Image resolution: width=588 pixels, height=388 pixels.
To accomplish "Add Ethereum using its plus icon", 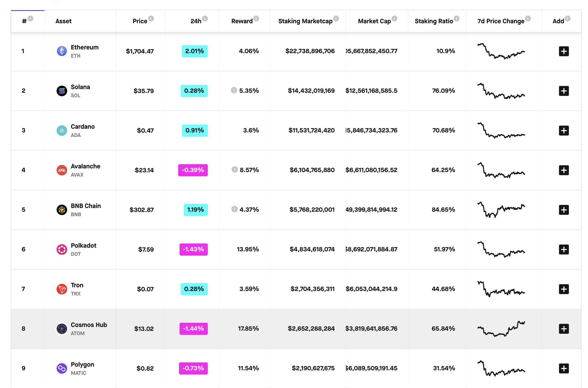I will 564,51.
